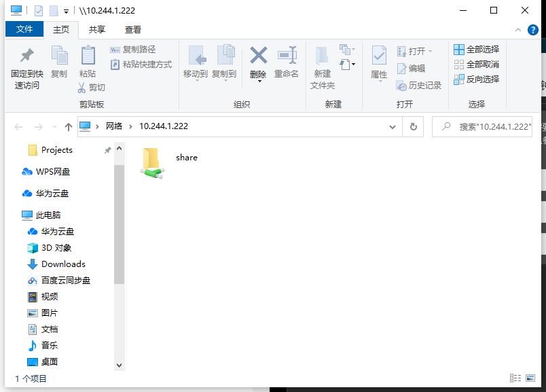The image size is (546, 392).
Task: Click the navigation pane scroll-up arrow
Action: [x=119, y=149]
